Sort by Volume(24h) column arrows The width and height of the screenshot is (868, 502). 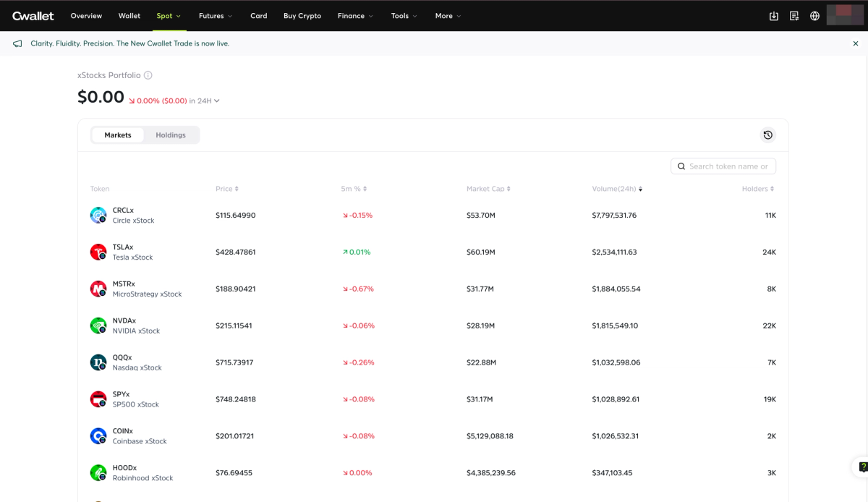click(640, 189)
